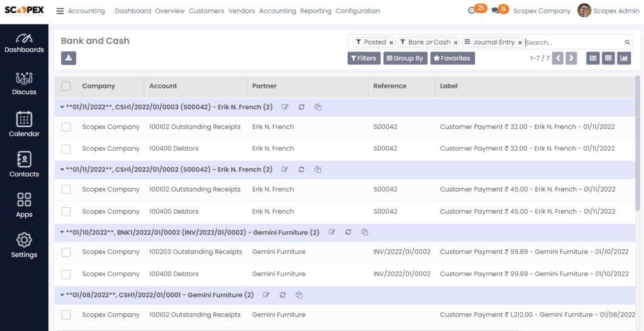Collapse the CSH1/2022/01/0002 group
Viewport: 644px width, 331px height.
62,170
